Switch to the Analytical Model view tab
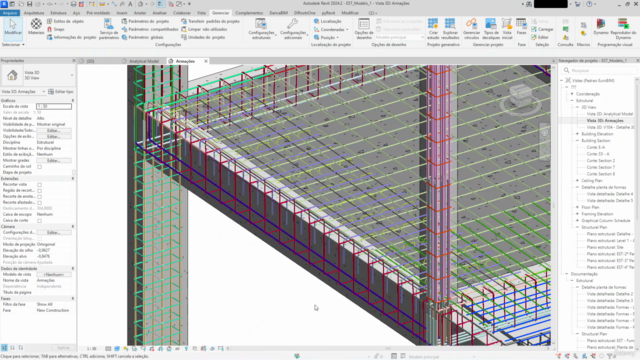Screen dimensions: 640x360 pyautogui.click(x=144, y=61)
